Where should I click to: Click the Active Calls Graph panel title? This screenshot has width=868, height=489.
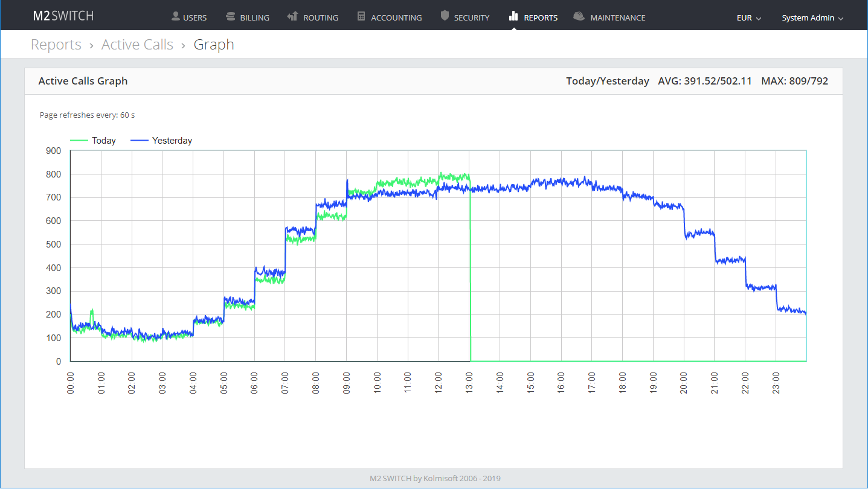click(83, 81)
